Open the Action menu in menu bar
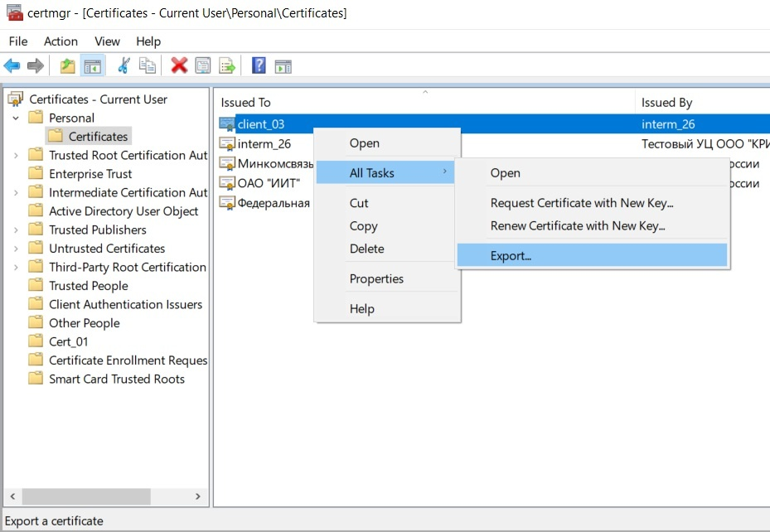Image resolution: width=770 pixels, height=532 pixels. click(x=61, y=41)
